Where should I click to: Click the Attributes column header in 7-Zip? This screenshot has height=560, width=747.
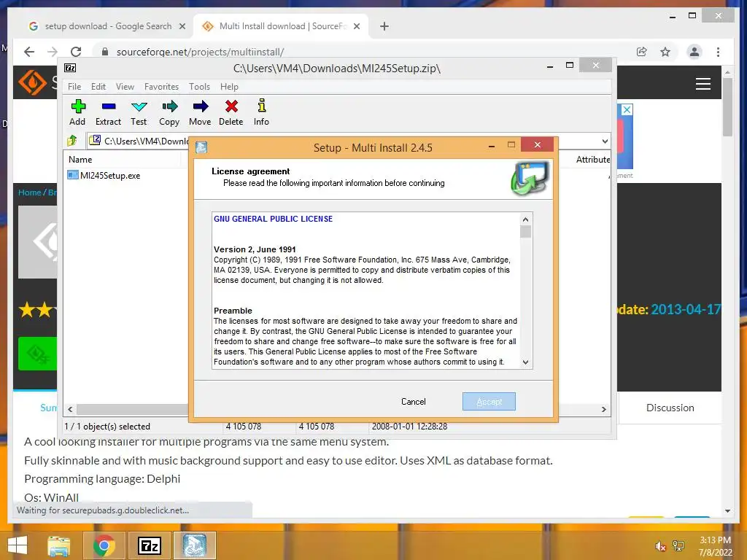click(592, 160)
